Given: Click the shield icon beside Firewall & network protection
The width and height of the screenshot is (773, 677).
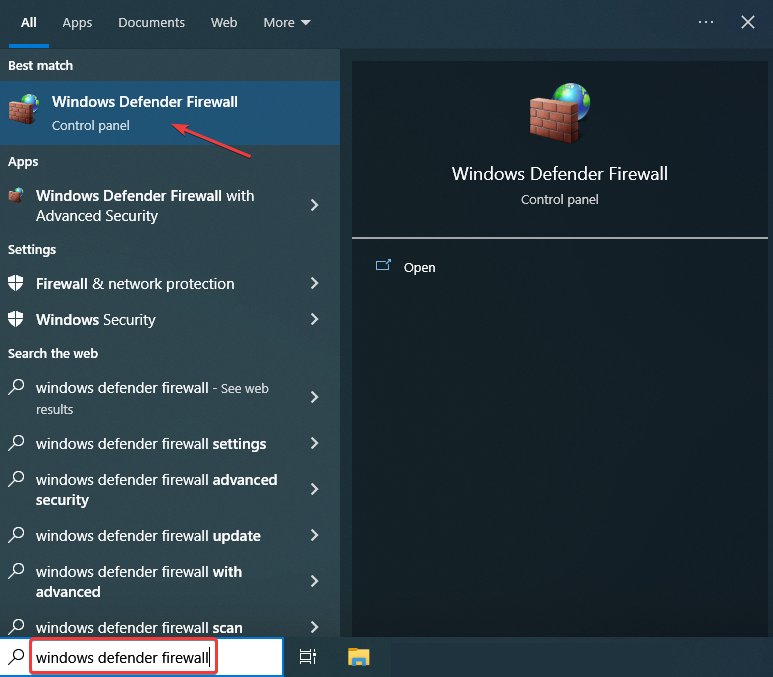Looking at the screenshot, I should (16, 283).
